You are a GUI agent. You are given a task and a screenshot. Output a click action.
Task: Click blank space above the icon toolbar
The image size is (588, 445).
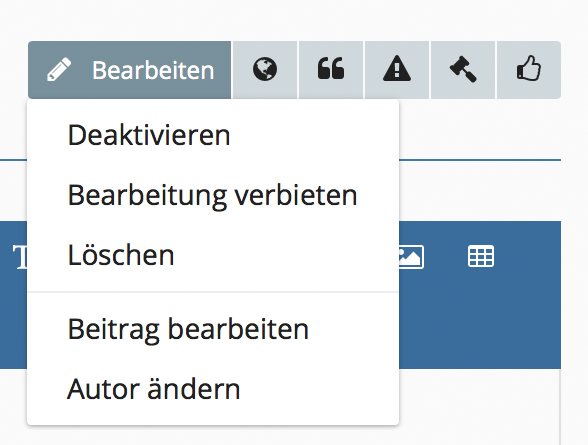(294, 19)
